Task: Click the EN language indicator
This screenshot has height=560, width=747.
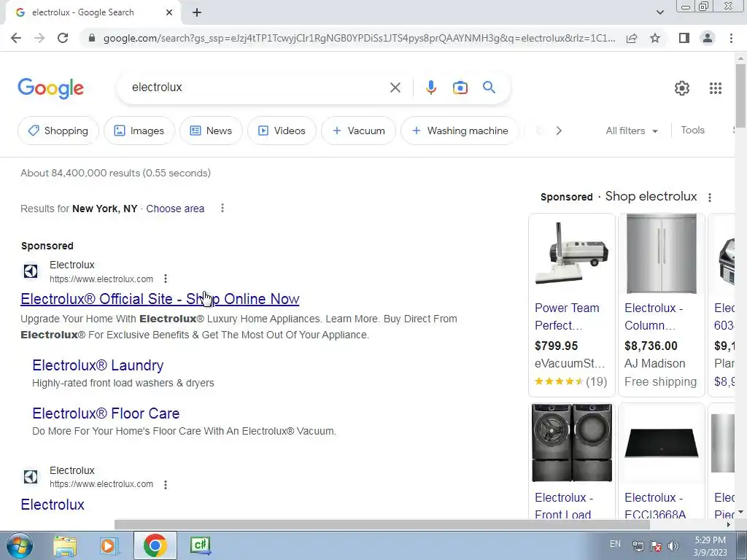Action: [x=615, y=544]
